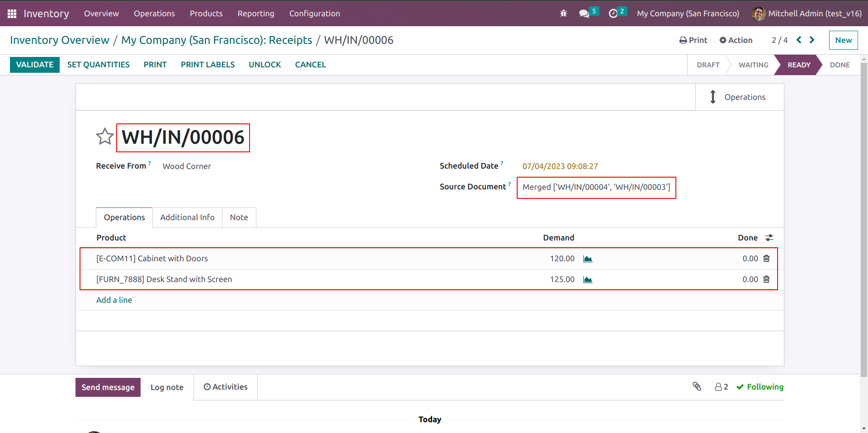Select the Draft status stage
Image resolution: width=868 pixels, height=433 pixels.
pyautogui.click(x=708, y=65)
